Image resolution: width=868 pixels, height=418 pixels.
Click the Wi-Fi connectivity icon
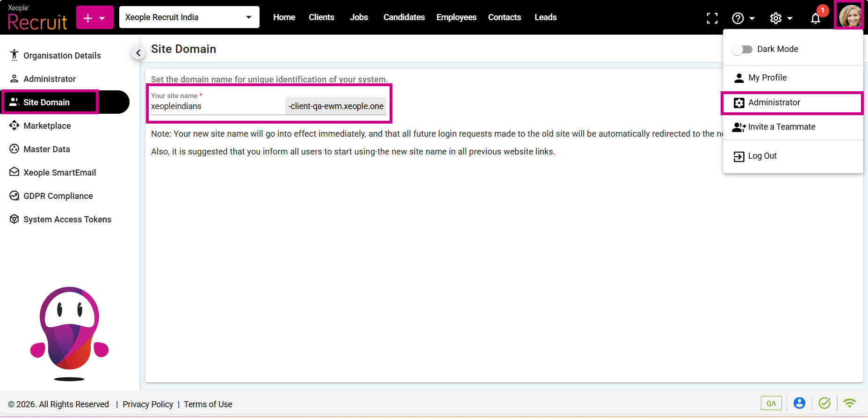click(849, 403)
